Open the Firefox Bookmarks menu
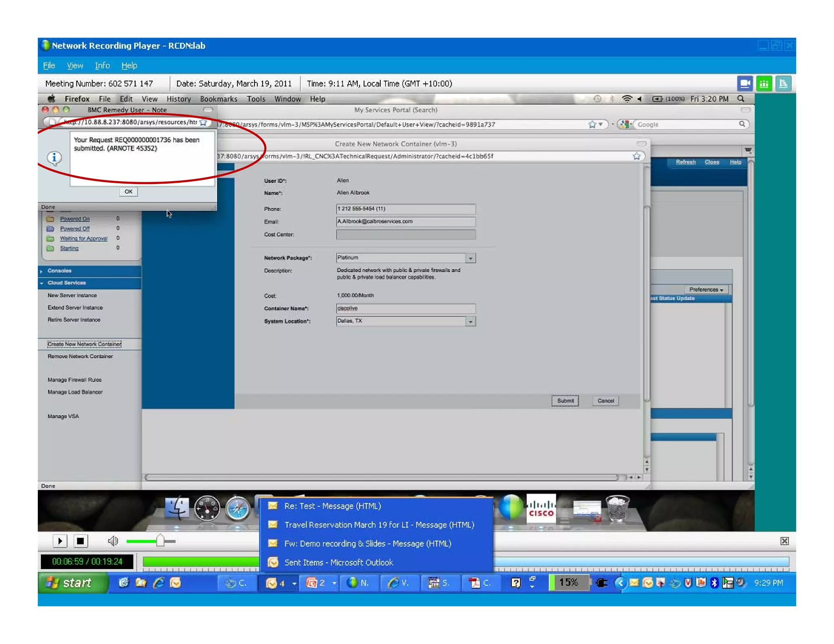 219,99
